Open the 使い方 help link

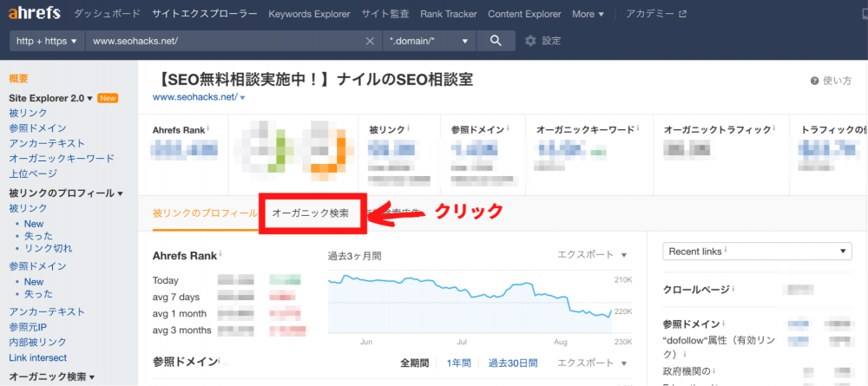[837, 82]
